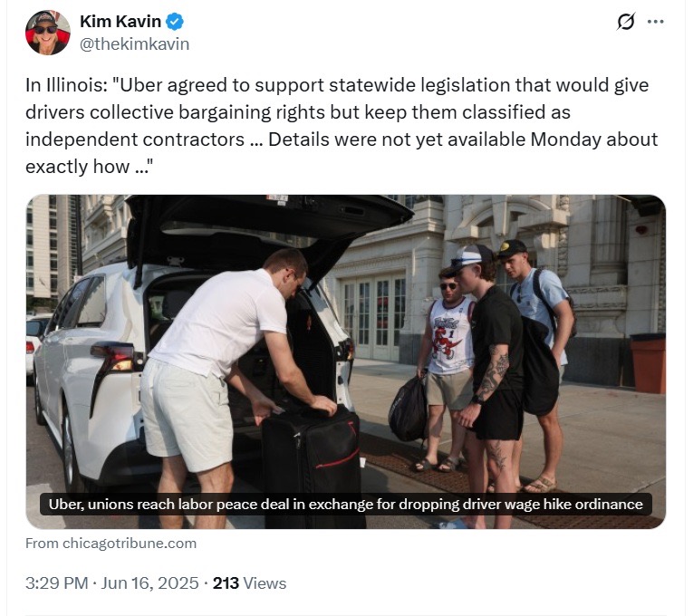Open the From chicagotribune.com source link
Screen dimensions: 693x616
(111, 544)
